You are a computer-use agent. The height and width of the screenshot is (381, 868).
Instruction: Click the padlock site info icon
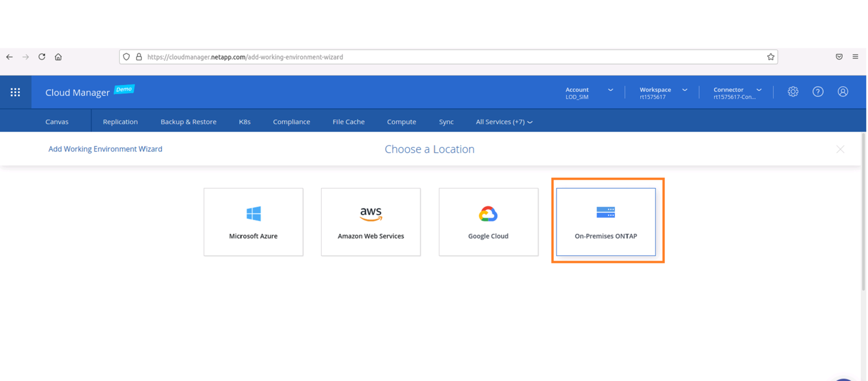tap(139, 57)
